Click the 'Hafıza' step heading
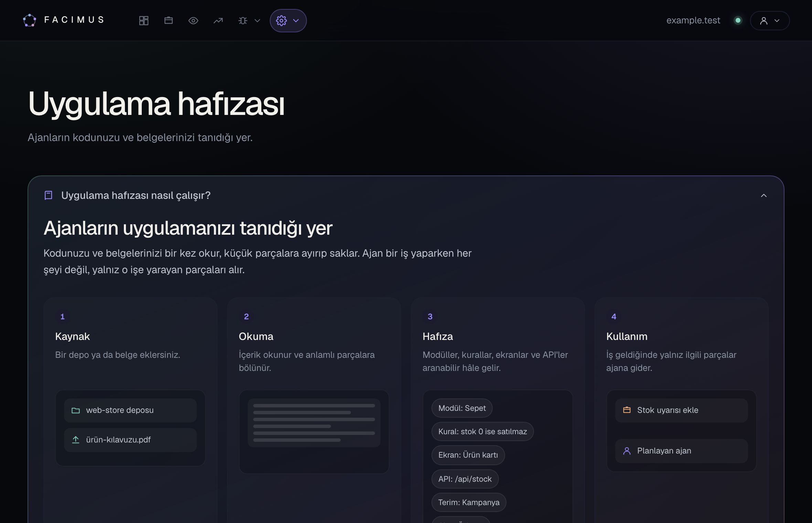The width and height of the screenshot is (812, 523). click(438, 337)
